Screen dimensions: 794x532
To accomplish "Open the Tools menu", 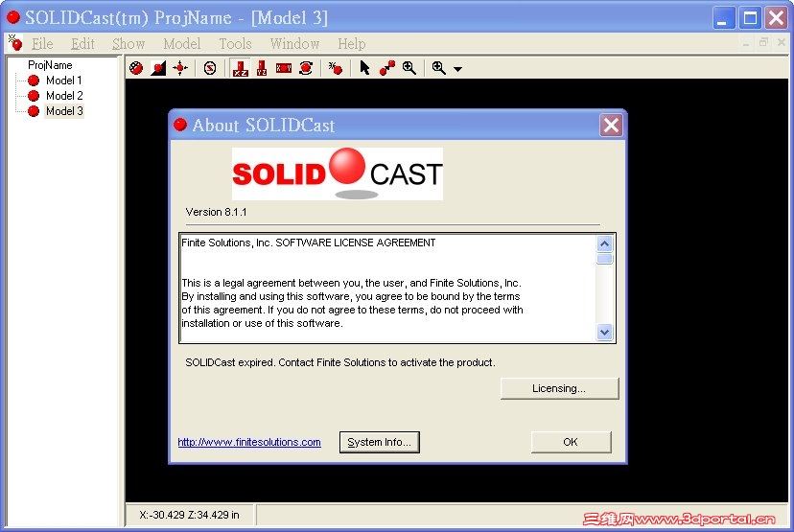I will pos(236,44).
